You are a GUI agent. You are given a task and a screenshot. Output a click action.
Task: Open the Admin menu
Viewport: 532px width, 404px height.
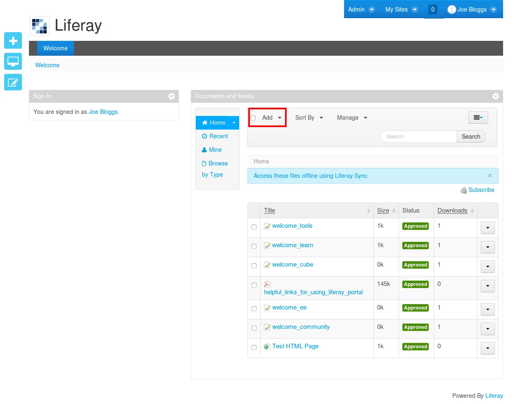pyautogui.click(x=361, y=9)
